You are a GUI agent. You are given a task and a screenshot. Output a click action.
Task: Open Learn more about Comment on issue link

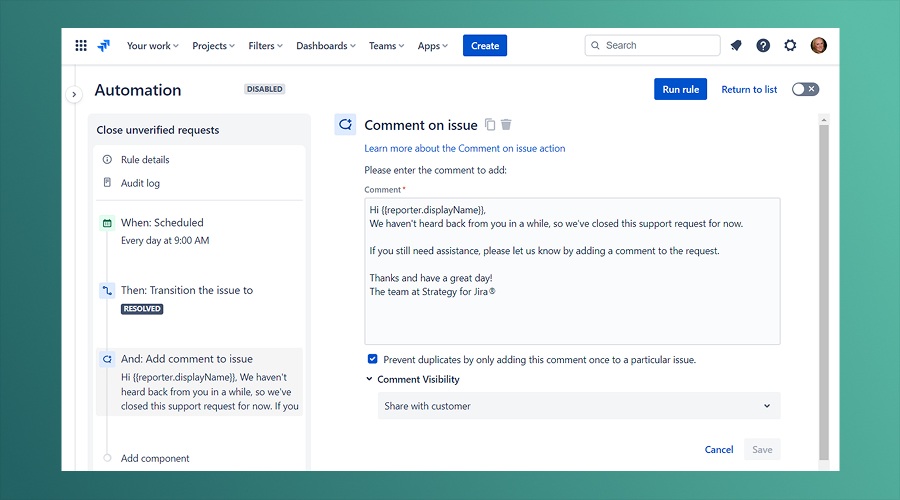[x=464, y=148]
